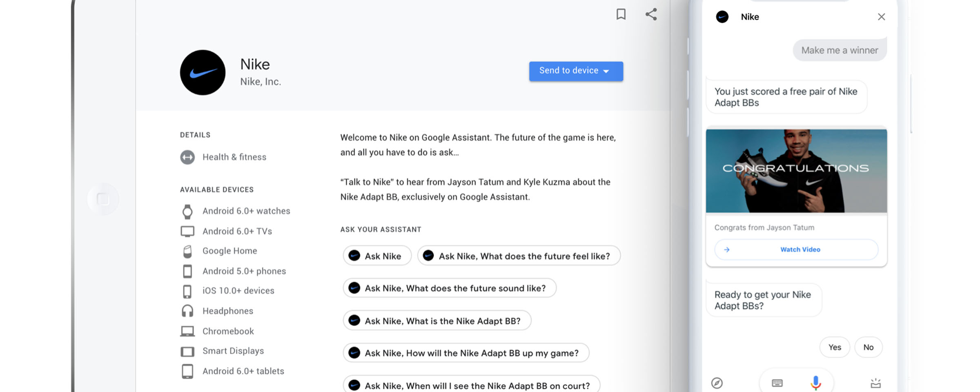Screen dimensions: 980x392
Task: Tap the compass explore icon
Action: pos(717,383)
